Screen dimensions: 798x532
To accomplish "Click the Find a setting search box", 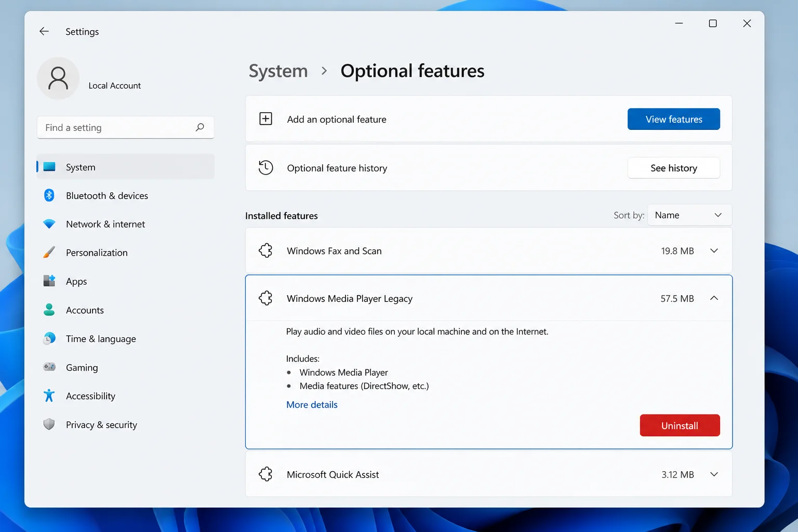I will (x=125, y=127).
